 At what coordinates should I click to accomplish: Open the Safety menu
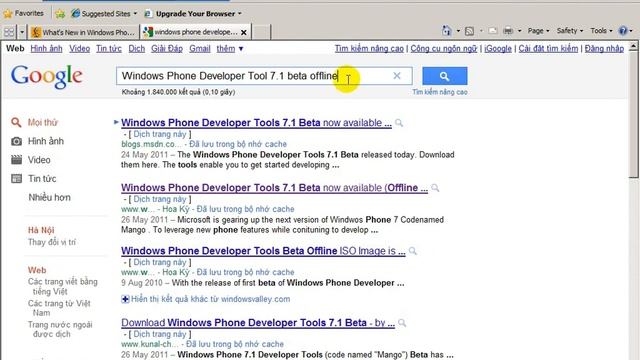point(570,31)
